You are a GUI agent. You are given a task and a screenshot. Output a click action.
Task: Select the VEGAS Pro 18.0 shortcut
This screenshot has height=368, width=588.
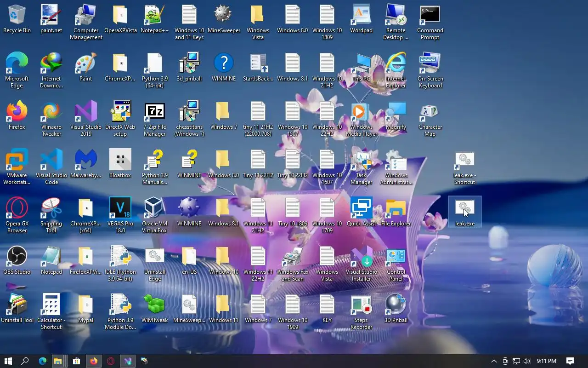[120, 216]
